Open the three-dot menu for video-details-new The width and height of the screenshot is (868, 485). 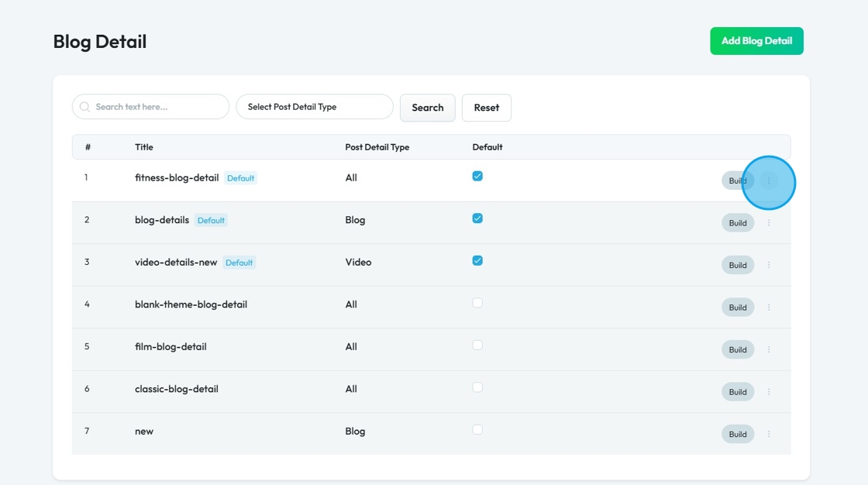click(x=769, y=265)
